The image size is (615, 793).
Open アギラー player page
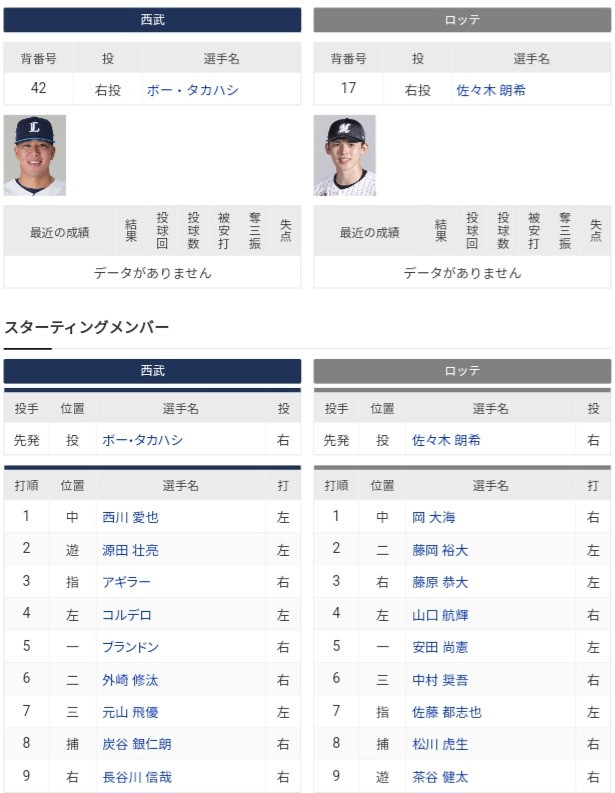126,582
